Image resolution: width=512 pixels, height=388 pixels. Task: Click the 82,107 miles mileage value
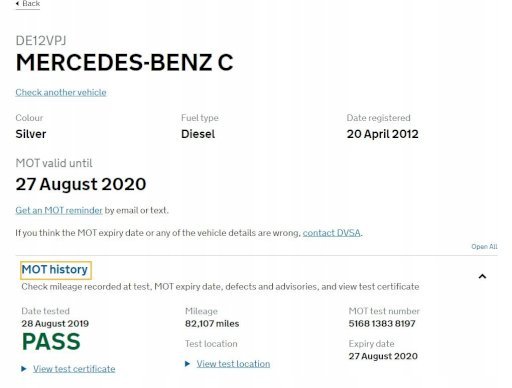(212, 324)
